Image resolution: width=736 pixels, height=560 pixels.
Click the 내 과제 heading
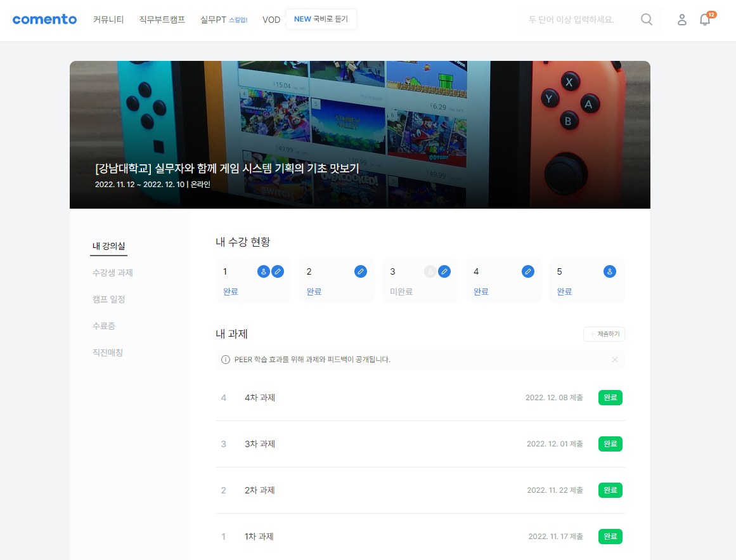(231, 334)
